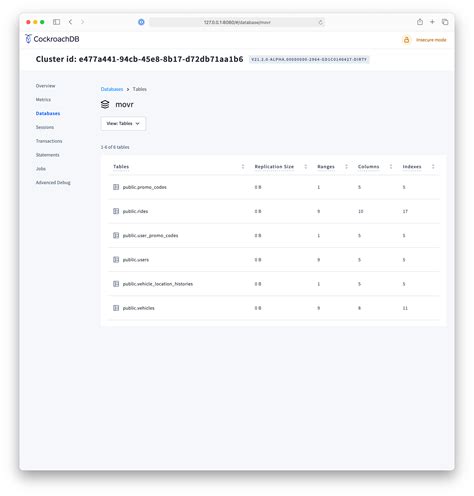This screenshot has width=474, height=496.
Task: Click Ranges value in public.promo_codes row
Action: [x=319, y=187]
